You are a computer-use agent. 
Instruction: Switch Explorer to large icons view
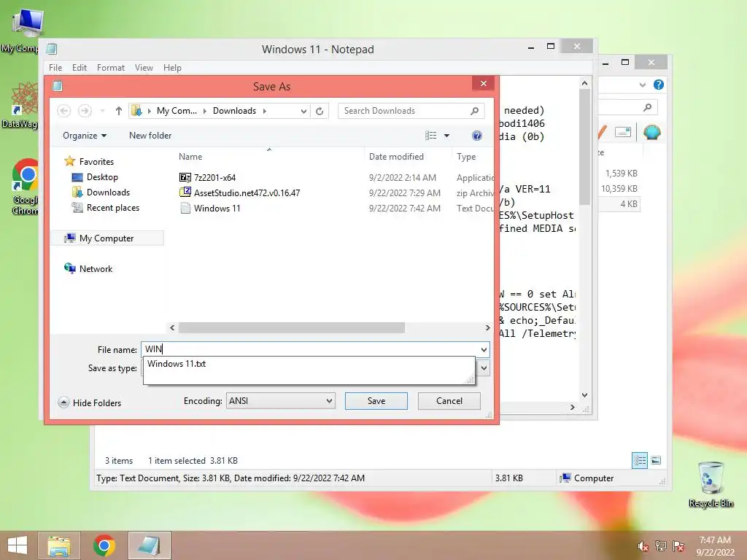pos(656,461)
